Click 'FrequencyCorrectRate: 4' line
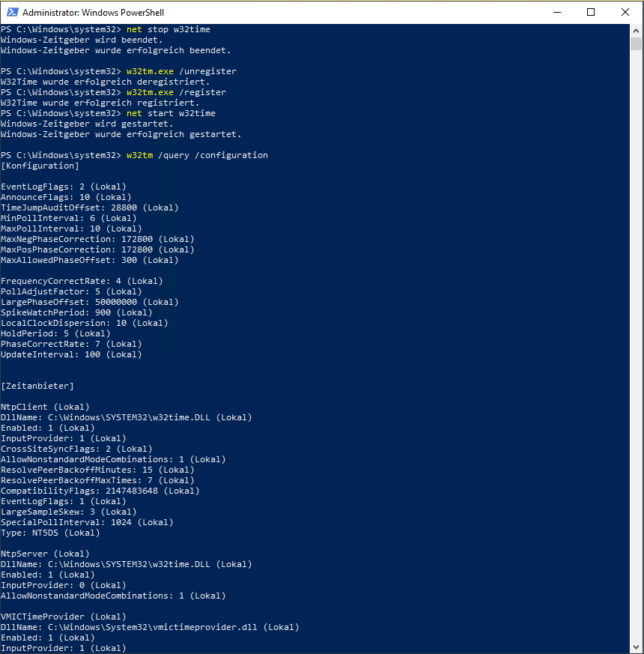Screen dimensions: 644x654 tap(82, 281)
